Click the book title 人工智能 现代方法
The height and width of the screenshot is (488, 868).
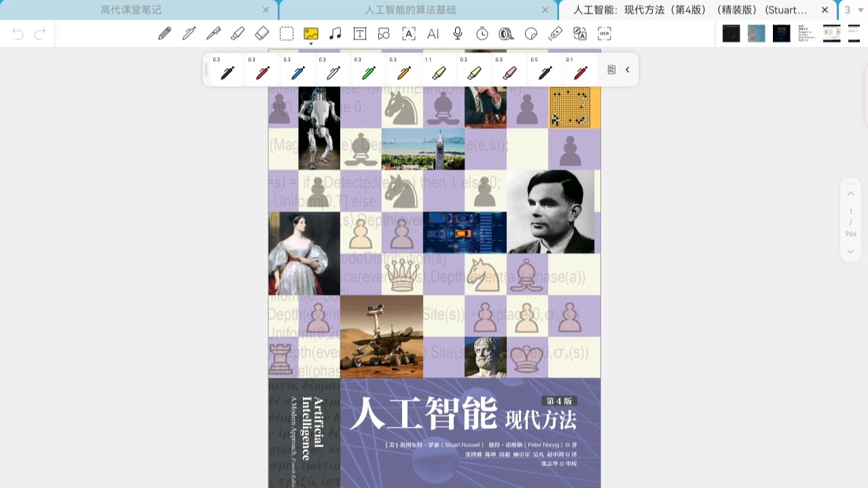463,414
